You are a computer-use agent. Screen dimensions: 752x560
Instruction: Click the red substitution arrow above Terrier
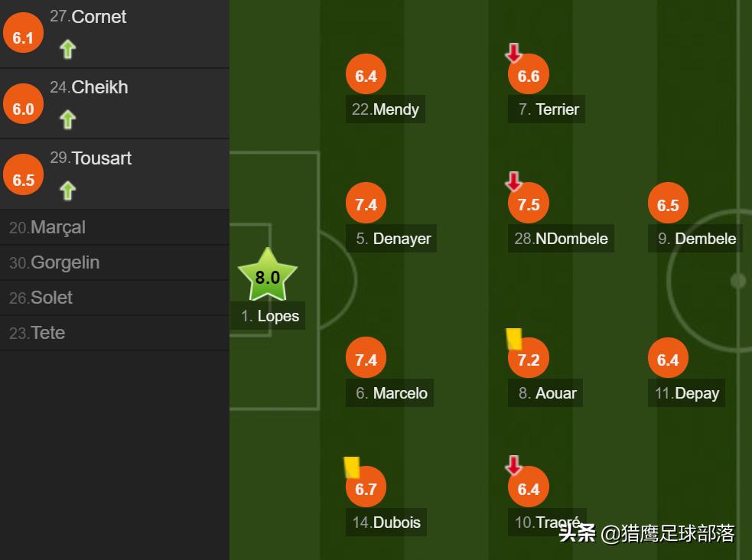point(514,53)
